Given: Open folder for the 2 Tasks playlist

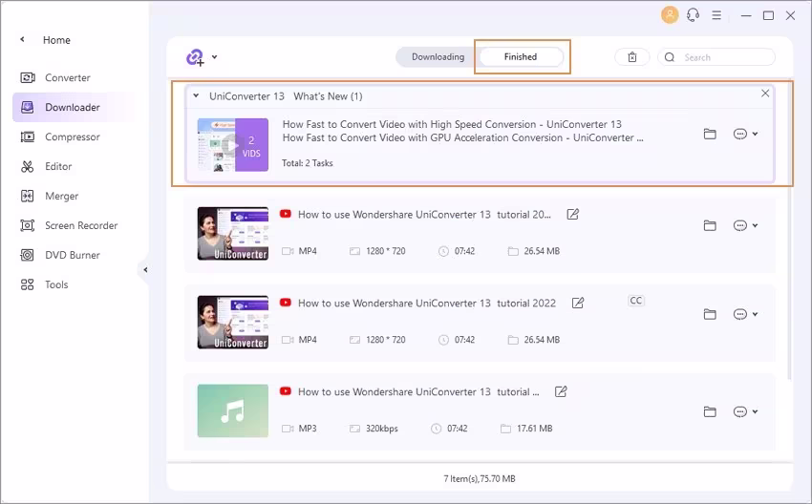Looking at the screenshot, I should pyautogui.click(x=710, y=134).
